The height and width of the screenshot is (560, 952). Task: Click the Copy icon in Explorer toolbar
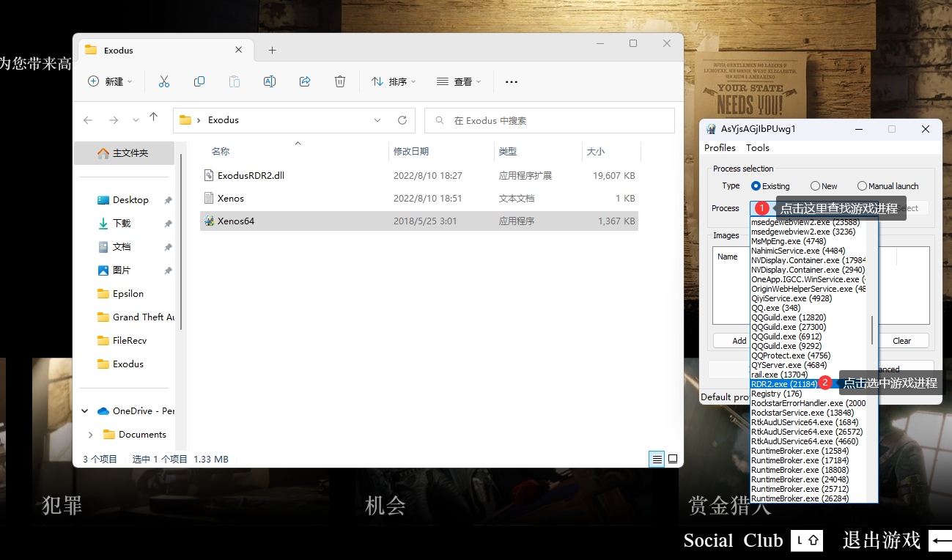pos(199,81)
